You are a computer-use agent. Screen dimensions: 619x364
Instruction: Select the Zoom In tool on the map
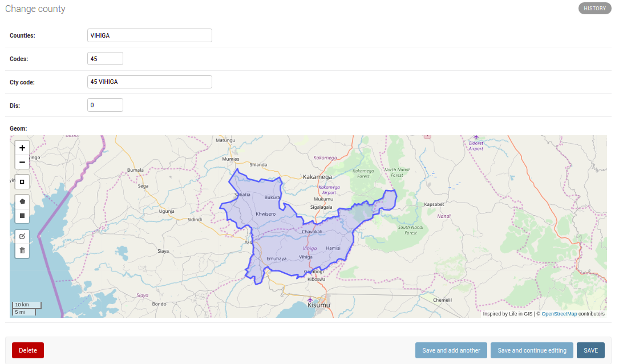[x=22, y=147]
